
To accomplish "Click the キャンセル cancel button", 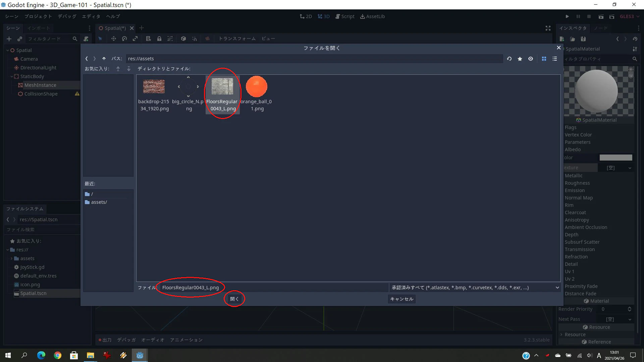I will (402, 299).
